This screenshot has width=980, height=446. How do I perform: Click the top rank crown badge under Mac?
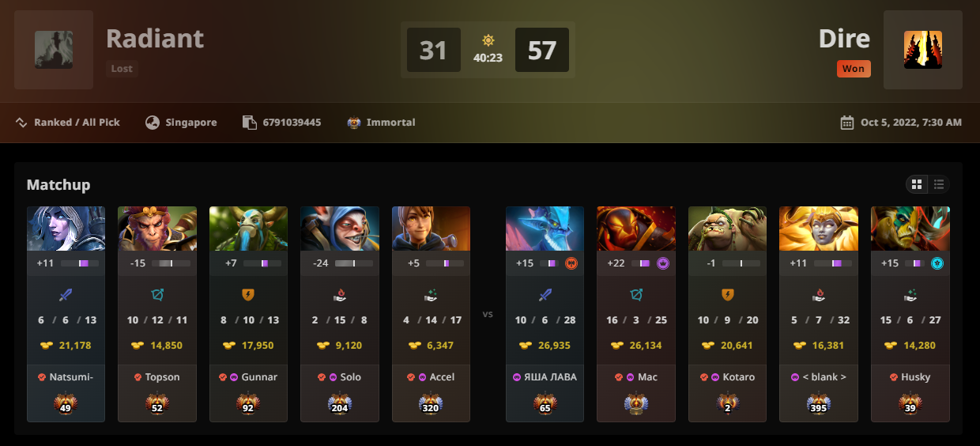coord(636,404)
